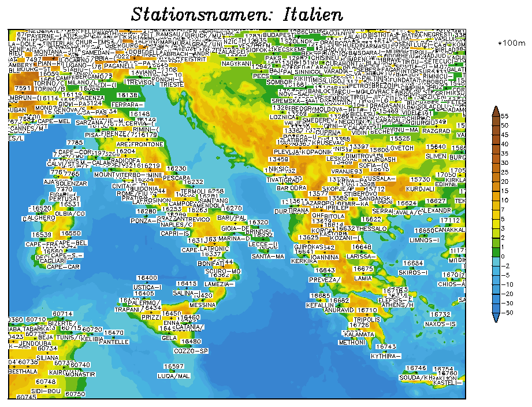Click the blue bottom arrow of the color bar
Screen dimensions: 532x407
pyautogui.click(x=496, y=317)
